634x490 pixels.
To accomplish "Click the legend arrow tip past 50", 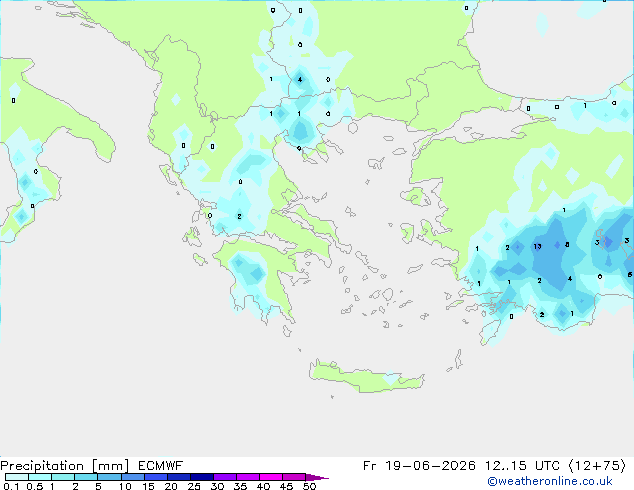I will pyautogui.click(x=317, y=477).
